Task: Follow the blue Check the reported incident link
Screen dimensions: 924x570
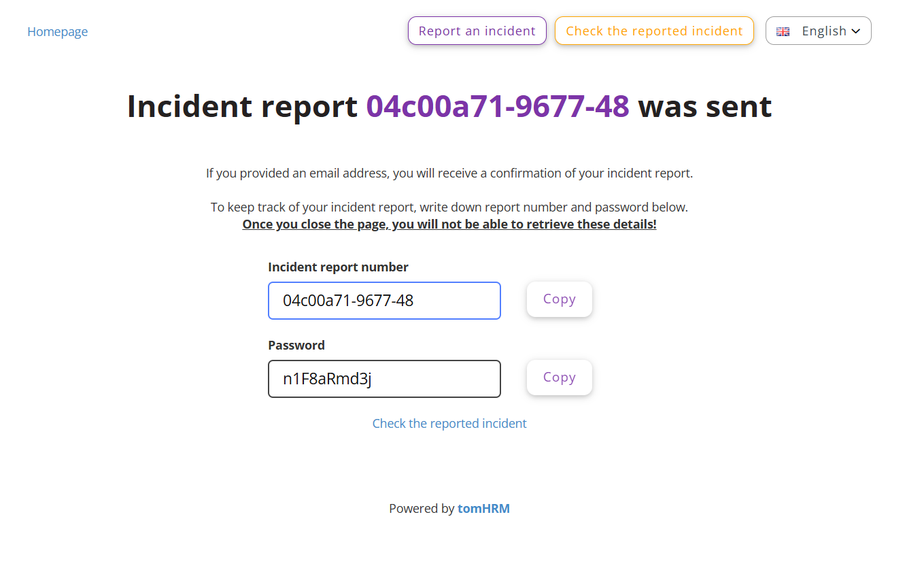Action: pos(449,424)
